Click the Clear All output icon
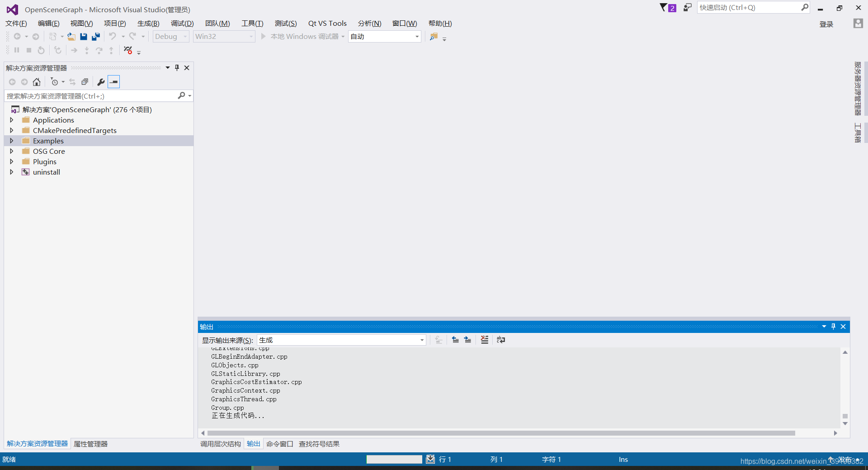The height and width of the screenshot is (470, 868). [x=485, y=340]
